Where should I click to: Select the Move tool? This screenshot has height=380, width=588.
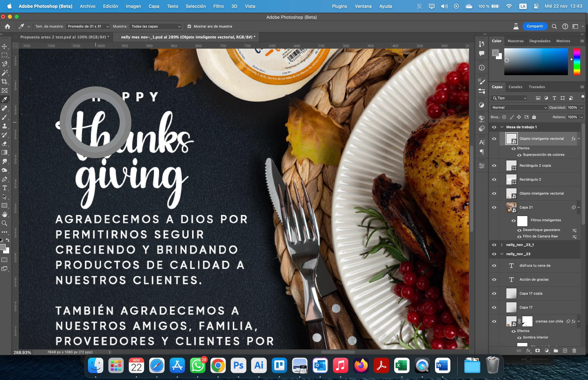(x=4, y=46)
